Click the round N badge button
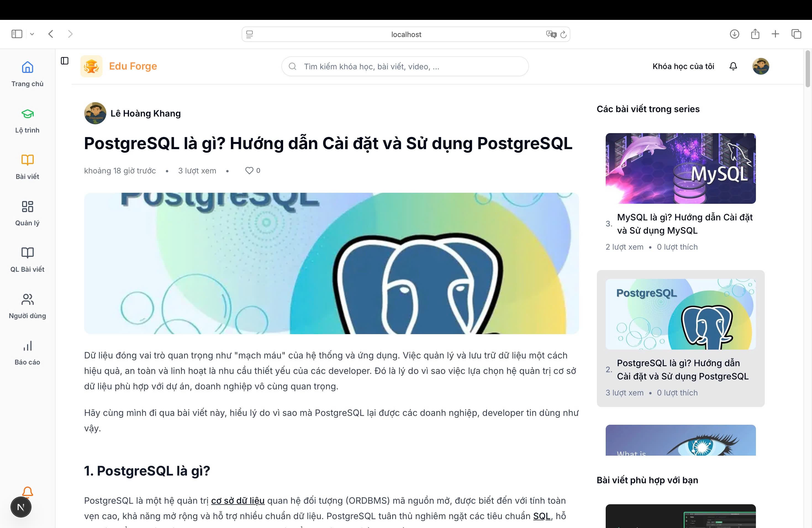 pyautogui.click(x=21, y=507)
